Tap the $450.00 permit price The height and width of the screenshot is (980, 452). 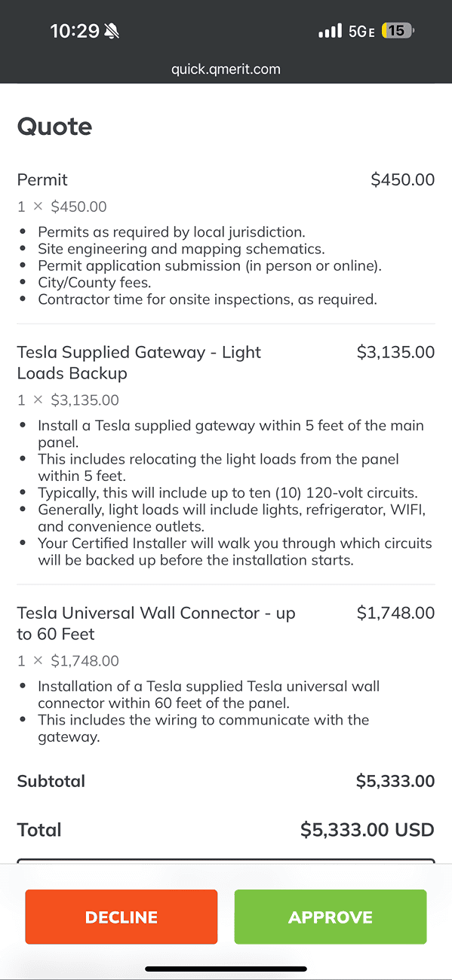tap(403, 179)
